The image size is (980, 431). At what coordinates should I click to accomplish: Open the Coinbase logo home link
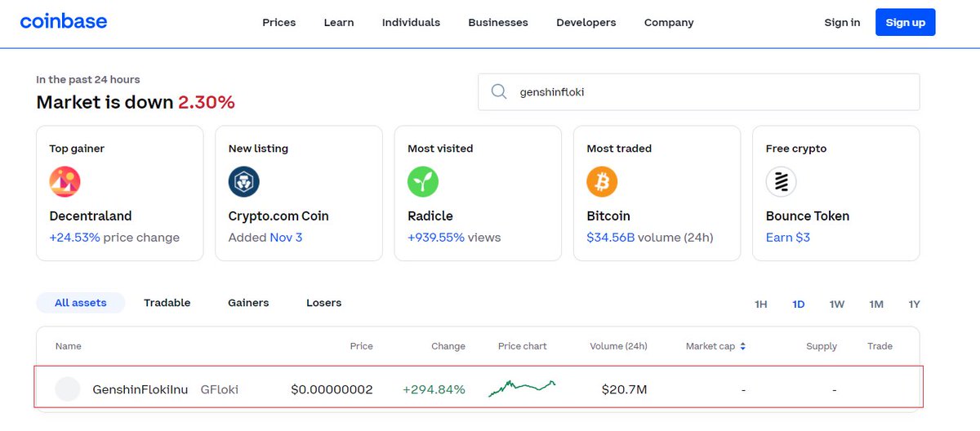coord(64,21)
